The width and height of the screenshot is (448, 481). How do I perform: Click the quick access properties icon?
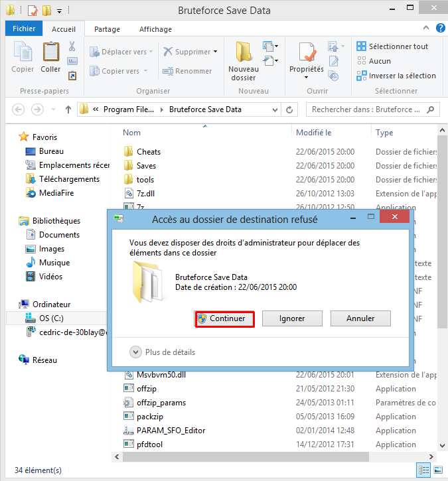(33, 11)
